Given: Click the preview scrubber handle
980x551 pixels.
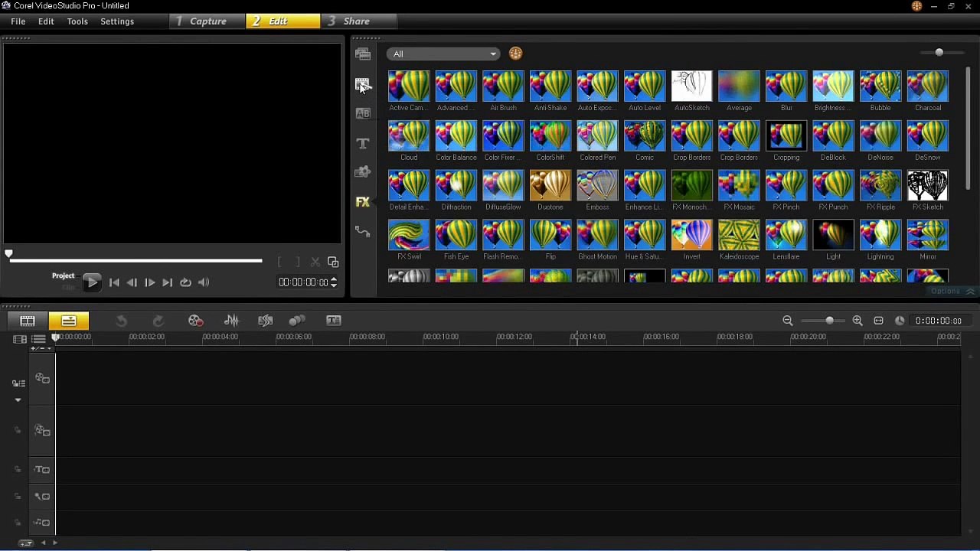Looking at the screenshot, I should (8, 254).
